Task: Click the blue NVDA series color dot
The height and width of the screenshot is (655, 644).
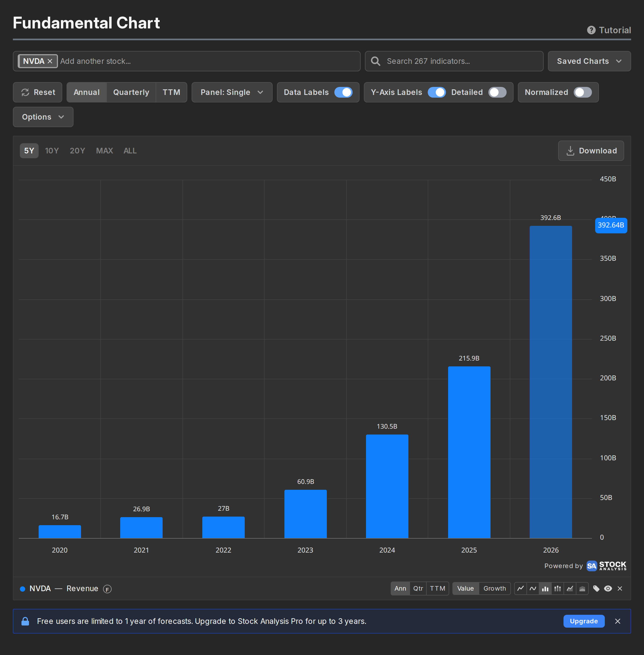Action: (x=22, y=589)
